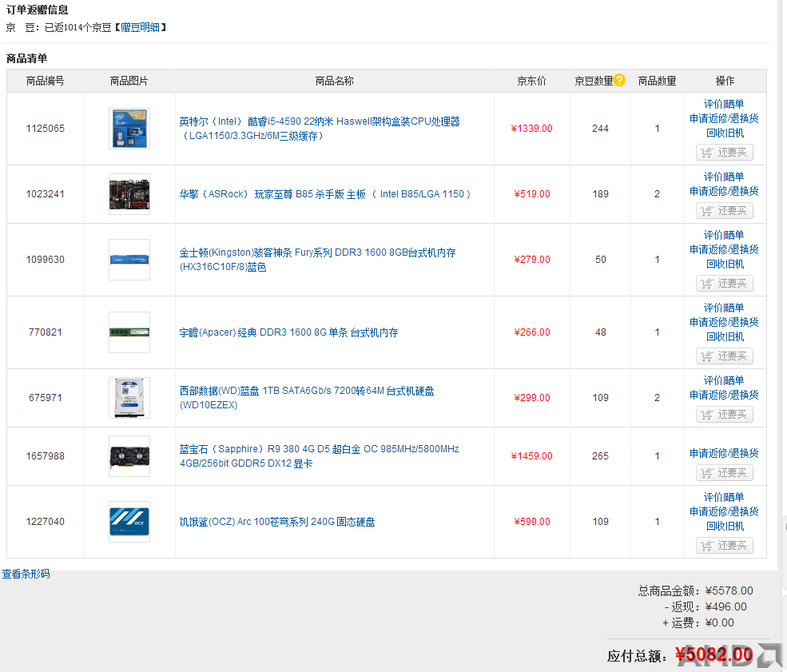The width and height of the screenshot is (787, 672).
Task: Click the ASRock B85 motherboard thumbnail
Action: tap(129, 194)
